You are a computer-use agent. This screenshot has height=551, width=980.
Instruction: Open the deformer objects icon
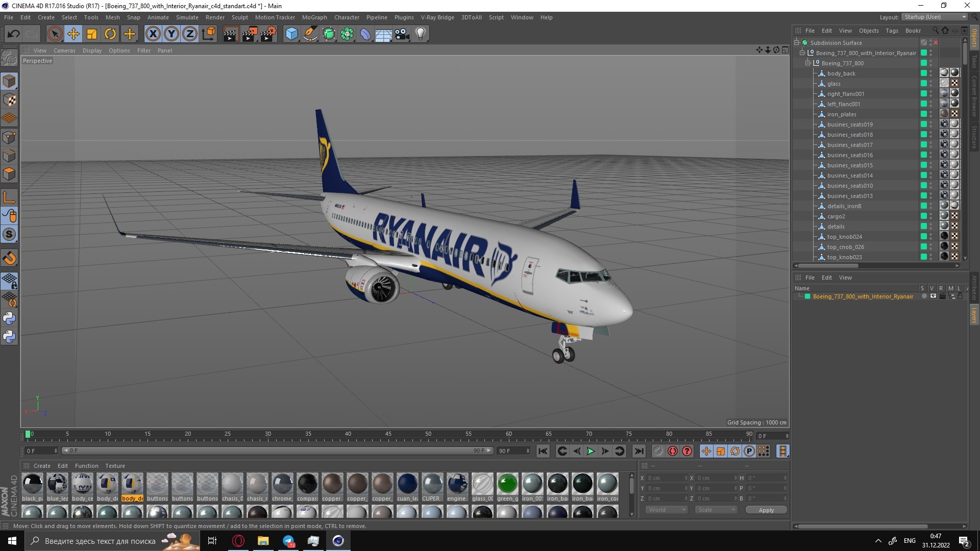point(365,34)
